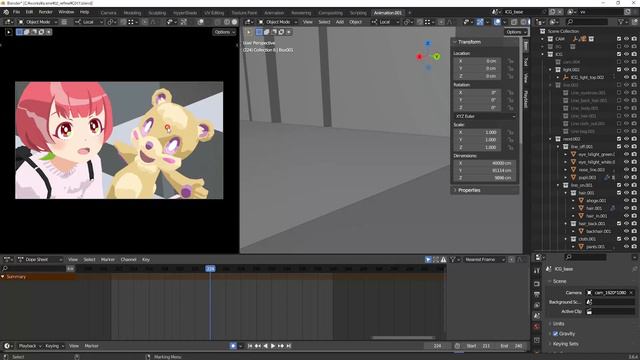Open the Dope Sheet Marker menu
Screen dimensions: 640x360
click(108, 260)
